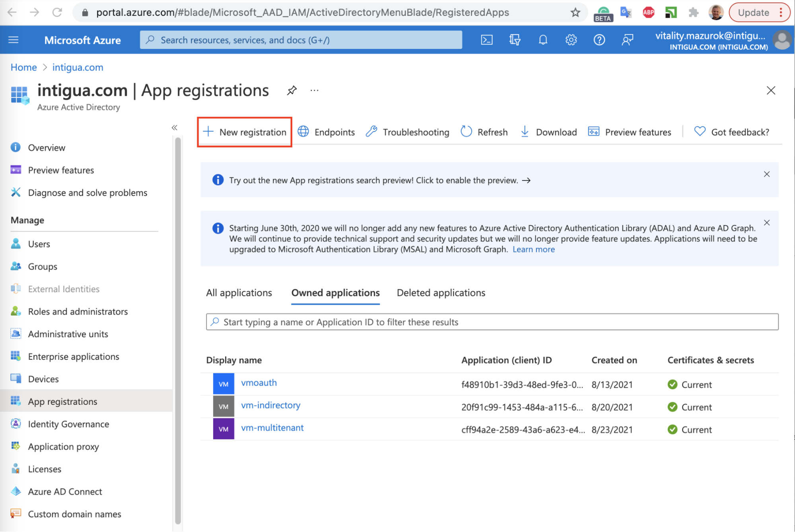Screen dimensions: 795x532
Task: Dismiss the search preview banner
Action: [x=767, y=174]
